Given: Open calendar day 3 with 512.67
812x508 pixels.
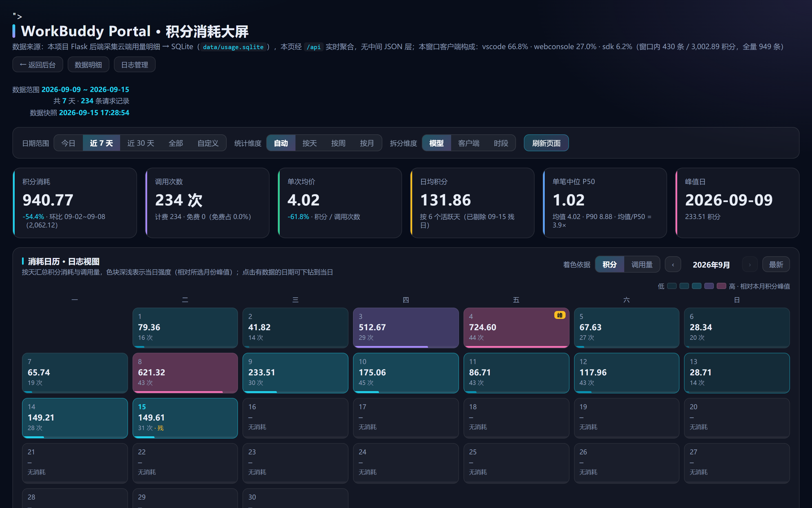Looking at the screenshot, I should tap(406, 328).
